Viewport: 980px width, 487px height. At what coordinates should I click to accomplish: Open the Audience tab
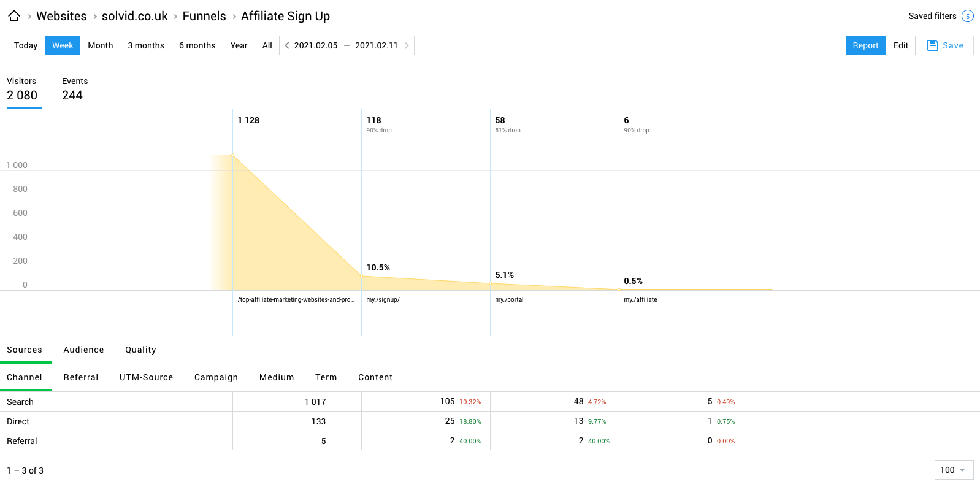[x=84, y=350]
